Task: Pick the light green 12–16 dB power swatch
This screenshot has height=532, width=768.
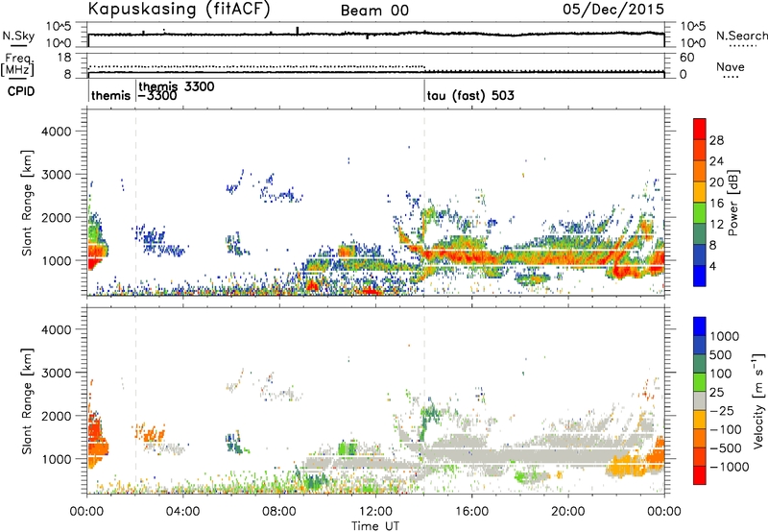Action: pos(700,213)
